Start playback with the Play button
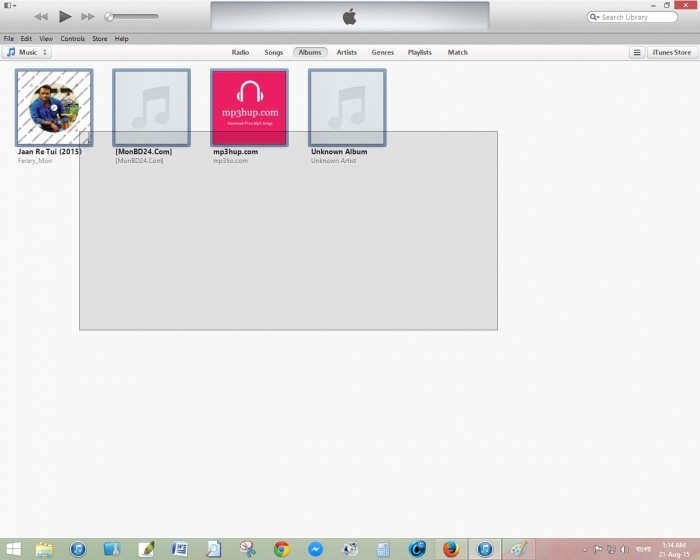700x560 pixels. 65,17
